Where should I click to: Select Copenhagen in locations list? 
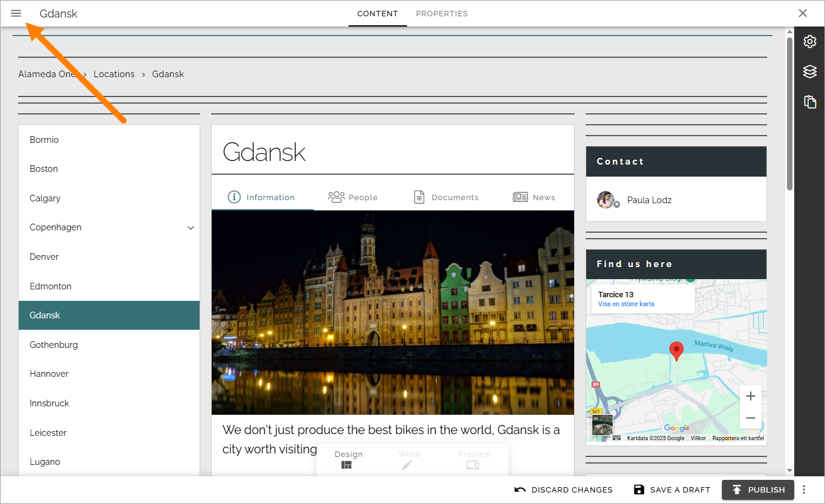pos(109,227)
